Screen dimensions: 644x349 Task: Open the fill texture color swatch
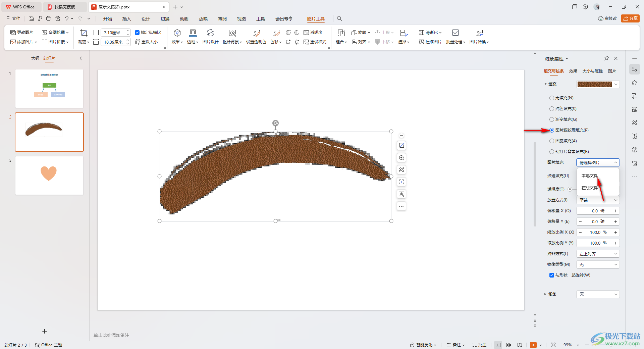(598, 84)
